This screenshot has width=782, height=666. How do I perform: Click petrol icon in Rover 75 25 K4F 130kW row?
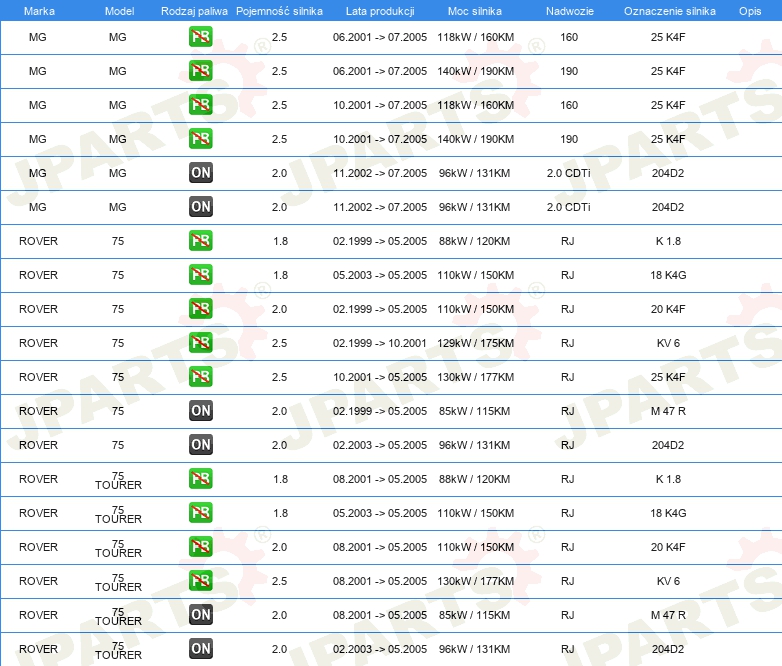click(x=200, y=377)
